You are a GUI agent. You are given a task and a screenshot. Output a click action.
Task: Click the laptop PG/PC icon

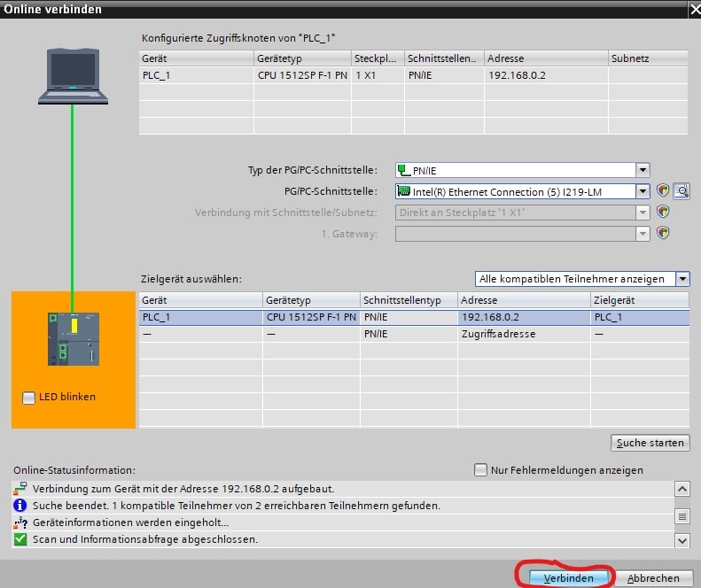[x=73, y=76]
